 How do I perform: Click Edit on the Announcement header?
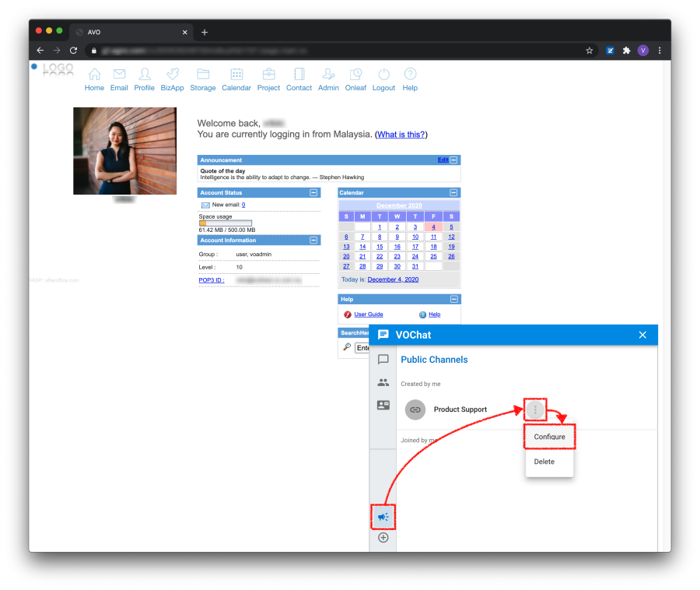[x=444, y=160]
